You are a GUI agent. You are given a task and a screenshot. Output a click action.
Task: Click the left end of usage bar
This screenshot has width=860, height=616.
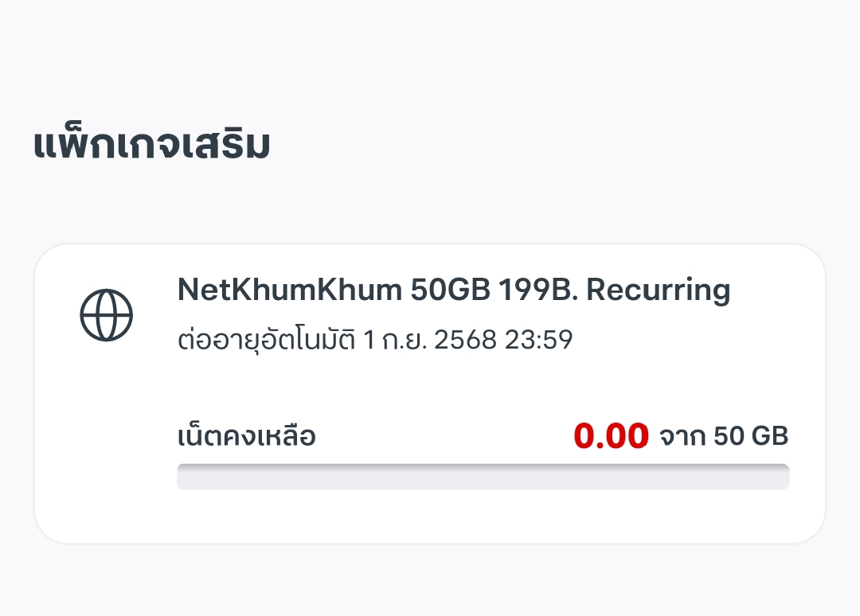click(x=185, y=477)
